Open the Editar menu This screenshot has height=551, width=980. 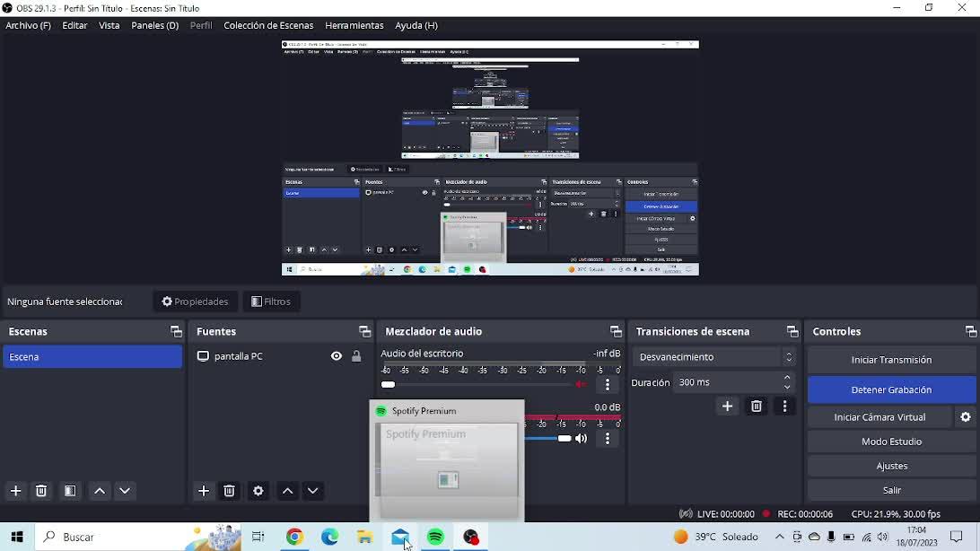tap(74, 26)
